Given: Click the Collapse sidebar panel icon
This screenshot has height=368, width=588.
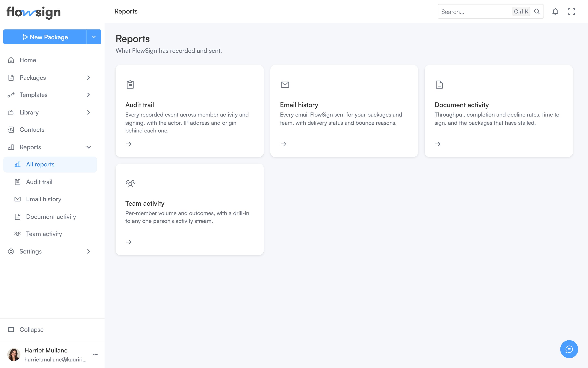Looking at the screenshot, I should [11, 330].
